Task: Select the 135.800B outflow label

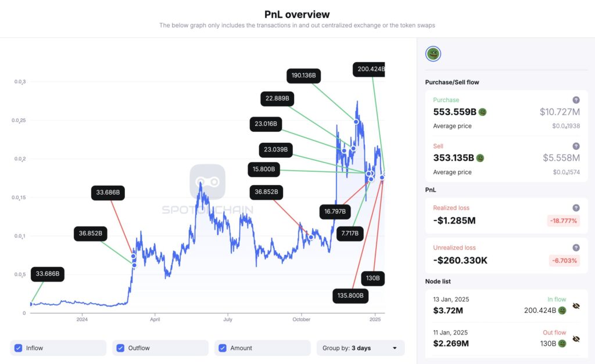Action: pyautogui.click(x=350, y=295)
